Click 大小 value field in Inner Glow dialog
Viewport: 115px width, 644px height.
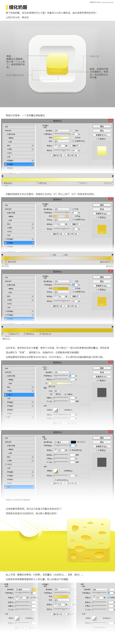pyautogui.click(x=72, y=401)
